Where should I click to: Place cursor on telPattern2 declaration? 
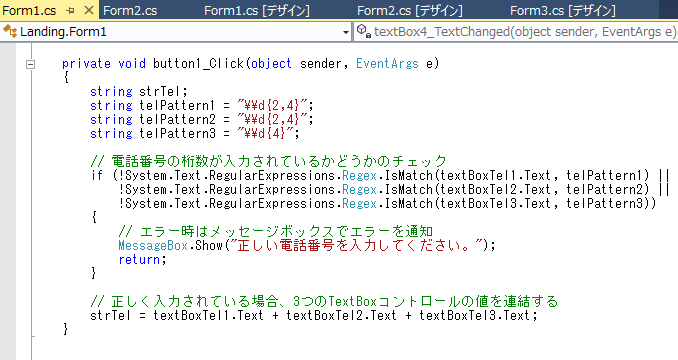202,119
